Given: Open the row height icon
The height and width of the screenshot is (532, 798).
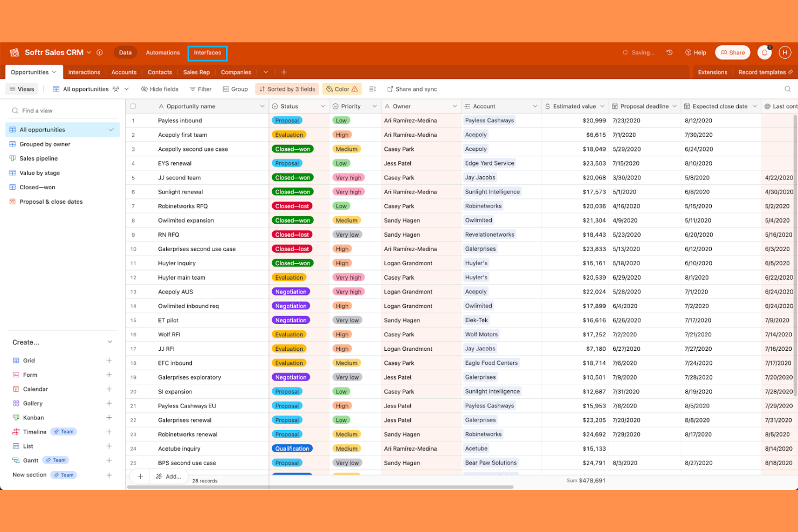Looking at the screenshot, I should [373, 89].
